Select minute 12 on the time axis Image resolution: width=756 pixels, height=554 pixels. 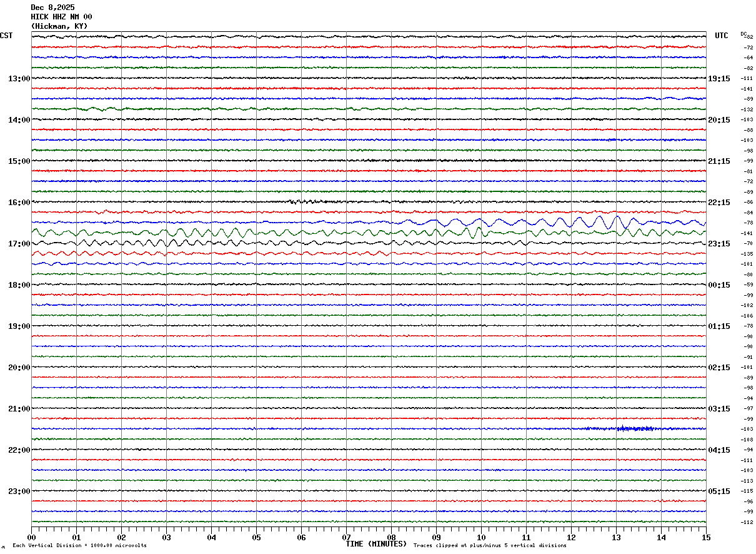[571, 537]
